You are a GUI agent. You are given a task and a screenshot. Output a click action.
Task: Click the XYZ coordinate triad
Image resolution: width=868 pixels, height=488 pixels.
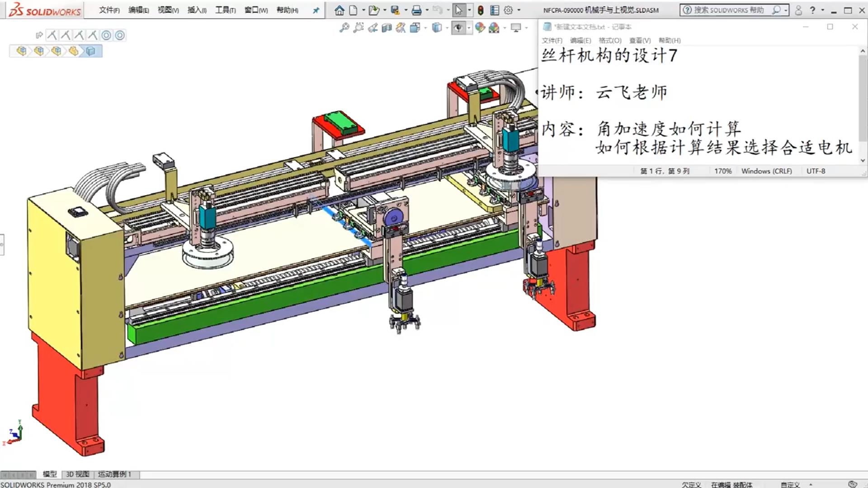tap(13, 433)
